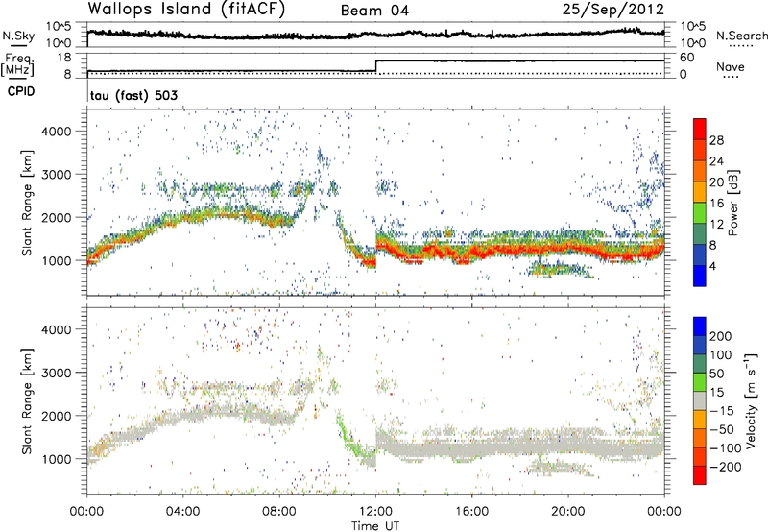The image size is (768, 532).
Task: Click the '12:00' time axis label
Action: (x=375, y=512)
